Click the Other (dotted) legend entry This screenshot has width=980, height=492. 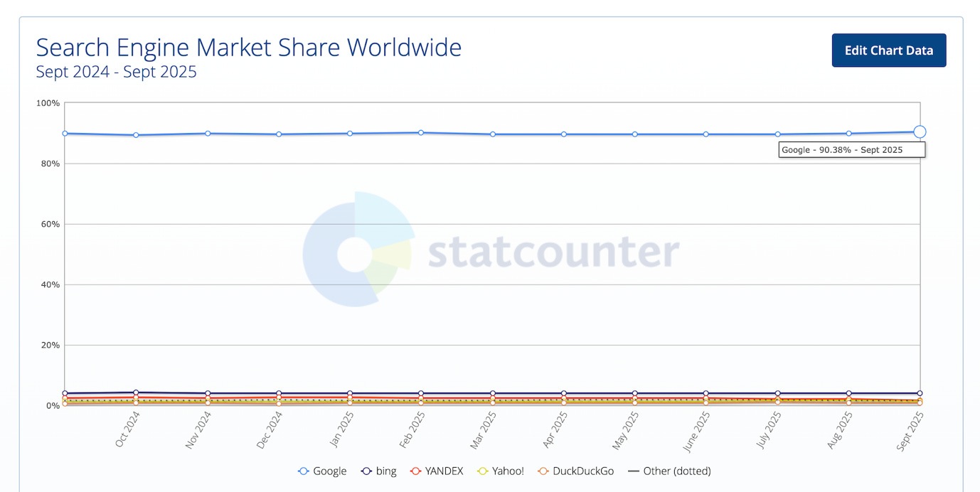point(669,471)
